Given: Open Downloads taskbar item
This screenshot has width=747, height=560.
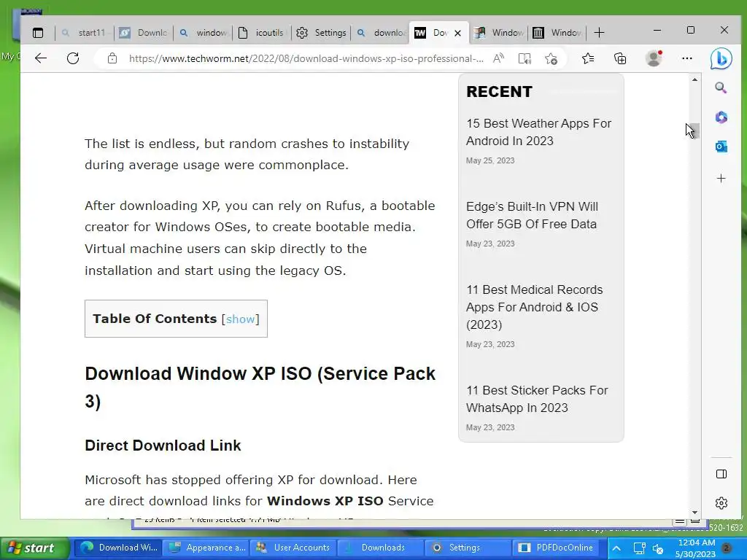Looking at the screenshot, I should click(x=379, y=548).
